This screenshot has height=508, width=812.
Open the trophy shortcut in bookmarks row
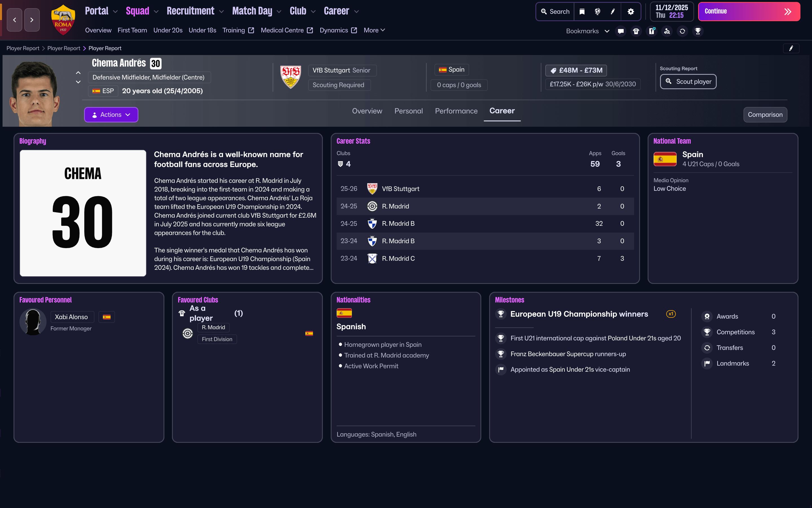(x=698, y=31)
